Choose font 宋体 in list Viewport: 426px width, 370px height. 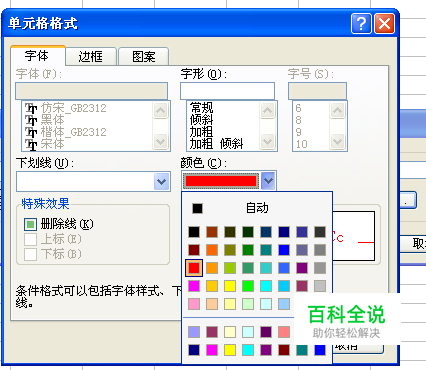coord(53,144)
